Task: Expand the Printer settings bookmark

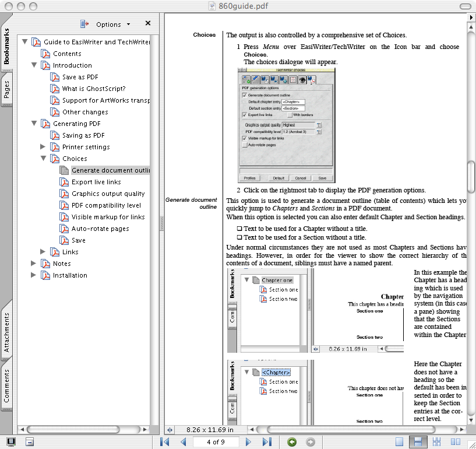Action: (43, 147)
